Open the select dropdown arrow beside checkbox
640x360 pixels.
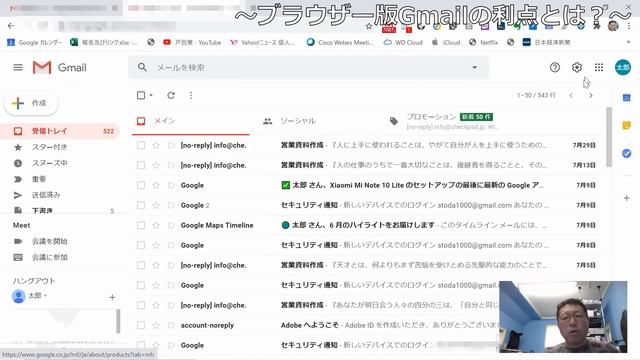pos(151,95)
